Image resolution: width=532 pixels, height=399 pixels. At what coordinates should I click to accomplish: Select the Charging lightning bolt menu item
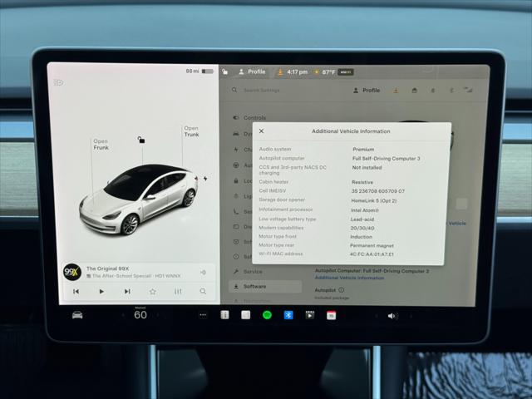tap(236, 150)
